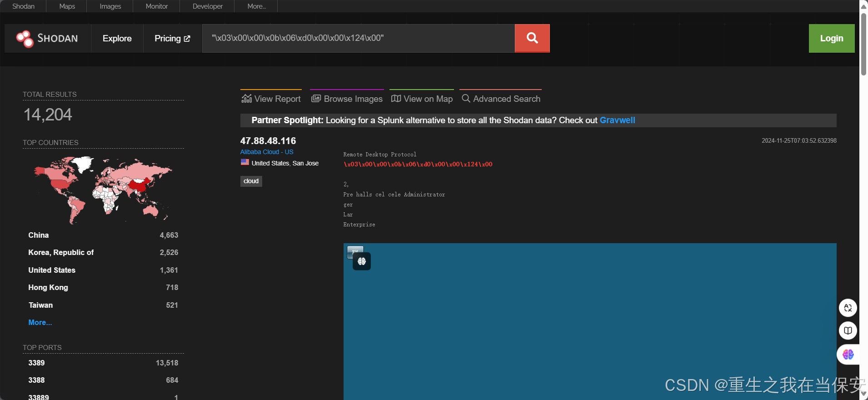This screenshot has width=868, height=400.
Task: Click the world map of top countries
Action: (x=103, y=190)
